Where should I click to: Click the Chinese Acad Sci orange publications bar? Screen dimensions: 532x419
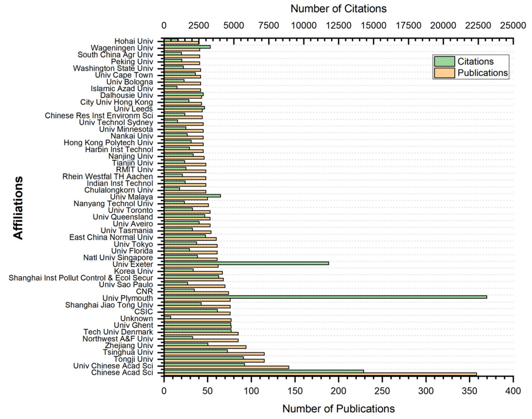click(320, 374)
